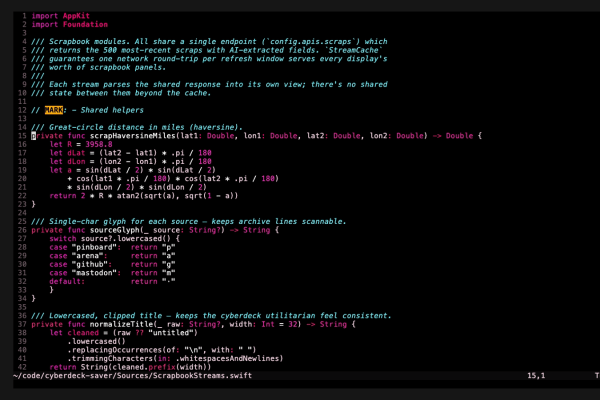Click 'StreamCache' in the line 5 comment

coord(353,50)
